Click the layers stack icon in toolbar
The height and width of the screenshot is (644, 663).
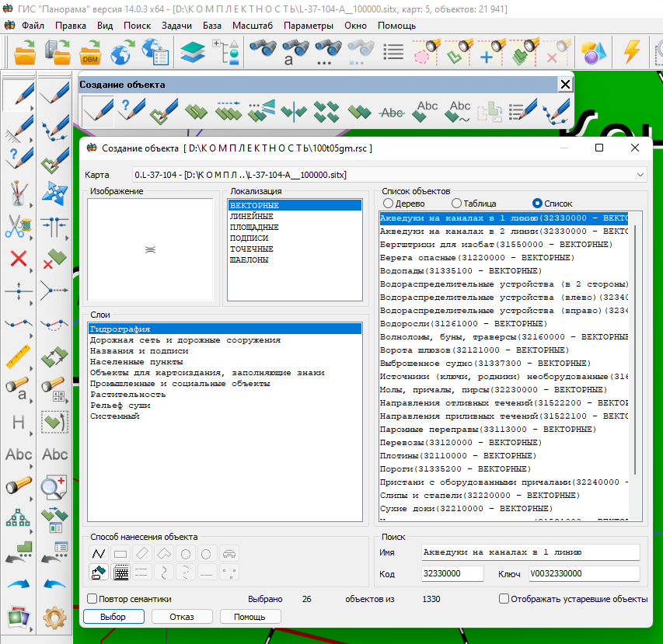tap(192, 53)
